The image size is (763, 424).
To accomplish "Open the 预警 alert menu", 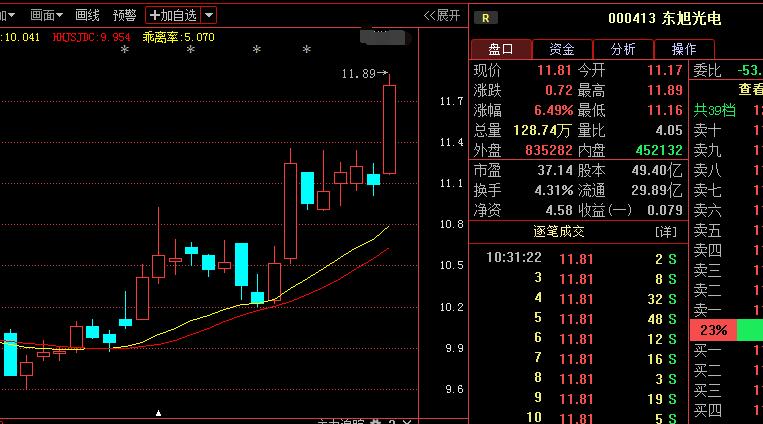I will 124,16.
